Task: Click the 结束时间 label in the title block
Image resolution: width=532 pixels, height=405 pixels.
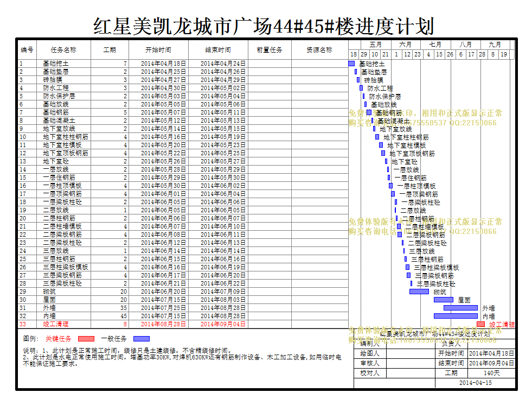Action: (x=451, y=363)
